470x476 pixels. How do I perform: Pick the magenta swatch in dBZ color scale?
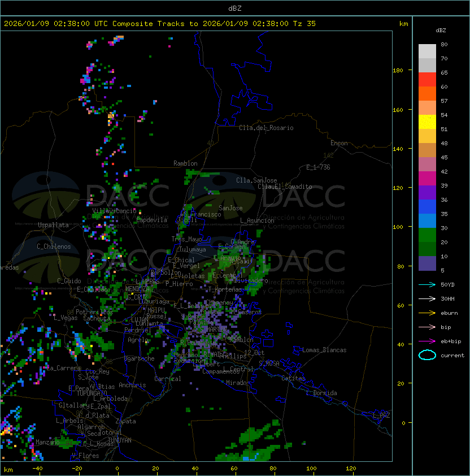pos(427,179)
